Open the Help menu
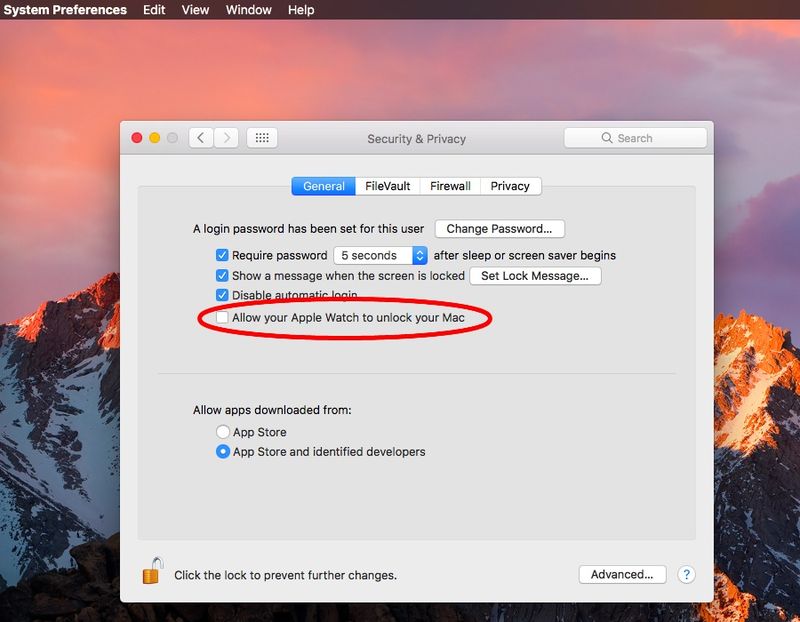The width and height of the screenshot is (800, 622). tap(301, 10)
